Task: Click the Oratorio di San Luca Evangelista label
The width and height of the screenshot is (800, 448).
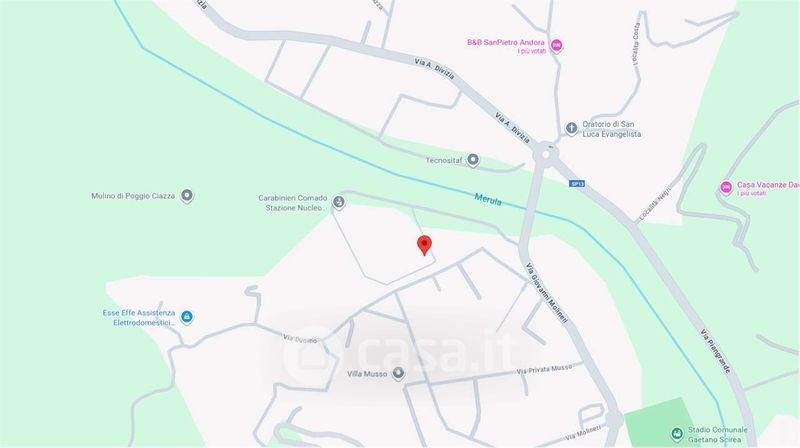Action: [x=612, y=129]
